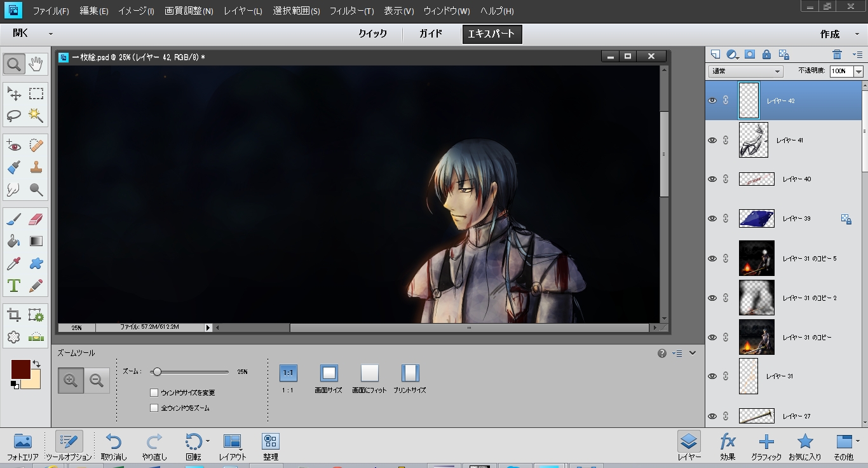The width and height of the screenshot is (868, 468).
Task: Click the 1:1 zoom button
Action: 288,373
